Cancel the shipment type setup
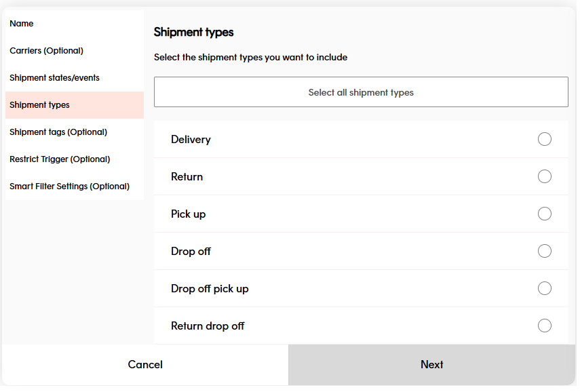This screenshot has width=580, height=392. click(144, 364)
